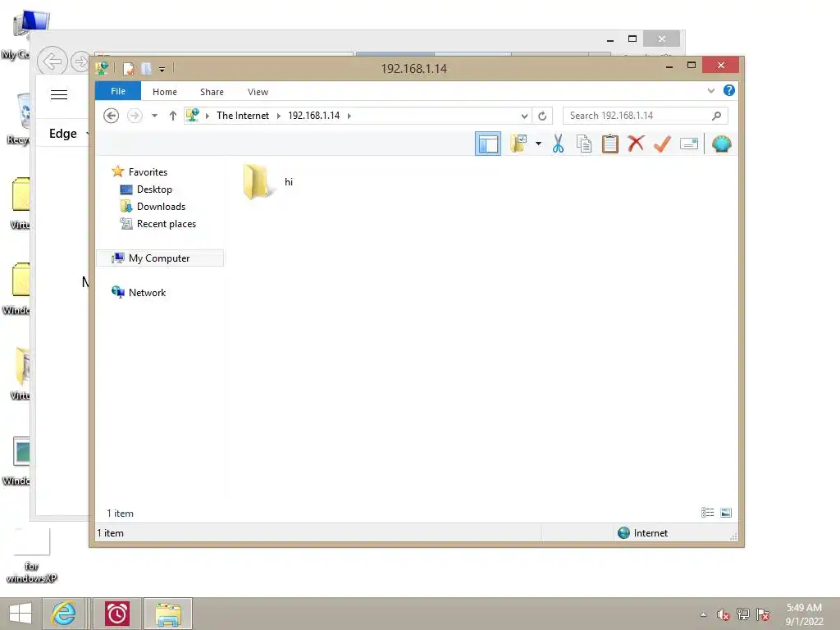
Task: Click the network tray icon
Action: (743, 614)
